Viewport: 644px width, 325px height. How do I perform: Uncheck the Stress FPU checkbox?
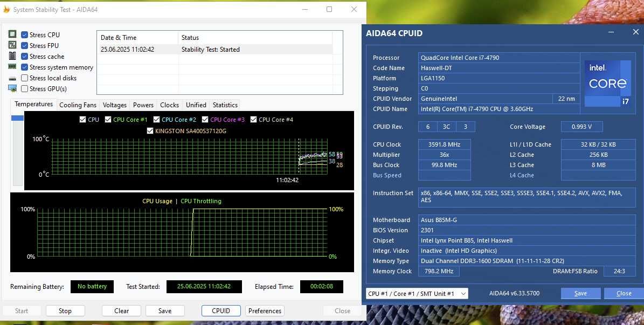[x=25, y=46]
